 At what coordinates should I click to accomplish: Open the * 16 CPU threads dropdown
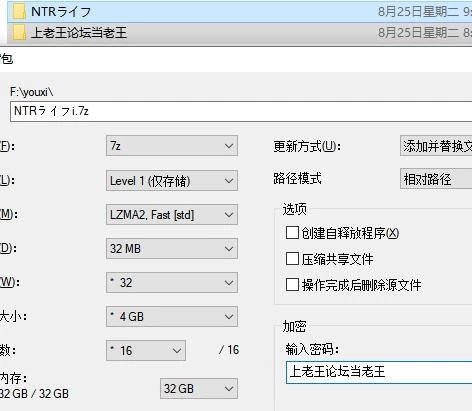(146, 350)
